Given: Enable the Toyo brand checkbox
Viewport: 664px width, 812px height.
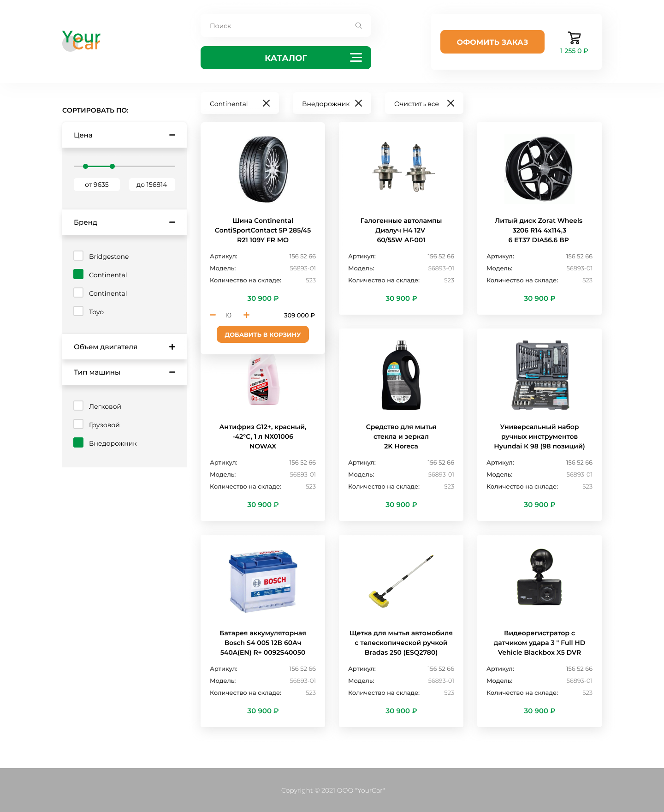Looking at the screenshot, I should (x=78, y=311).
